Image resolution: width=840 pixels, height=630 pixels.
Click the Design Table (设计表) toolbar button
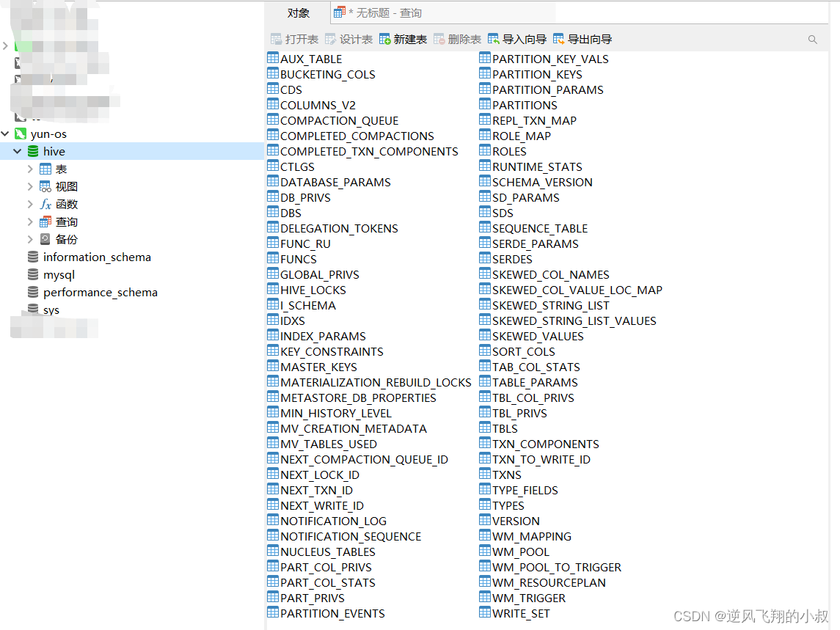point(348,39)
